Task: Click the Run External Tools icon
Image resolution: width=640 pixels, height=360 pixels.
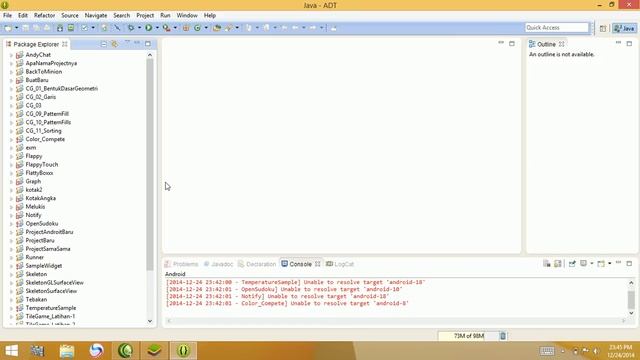Action: click(x=166, y=28)
